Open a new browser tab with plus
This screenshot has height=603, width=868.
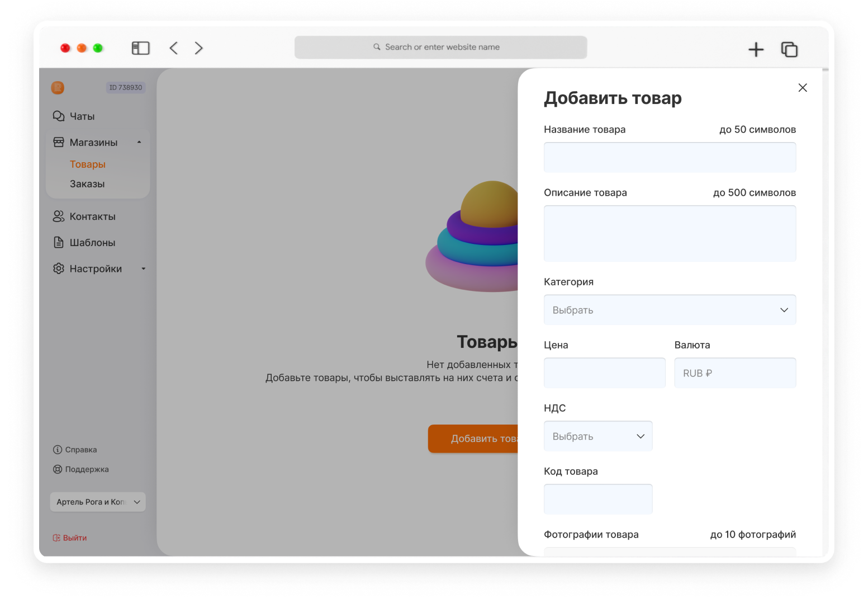(756, 49)
